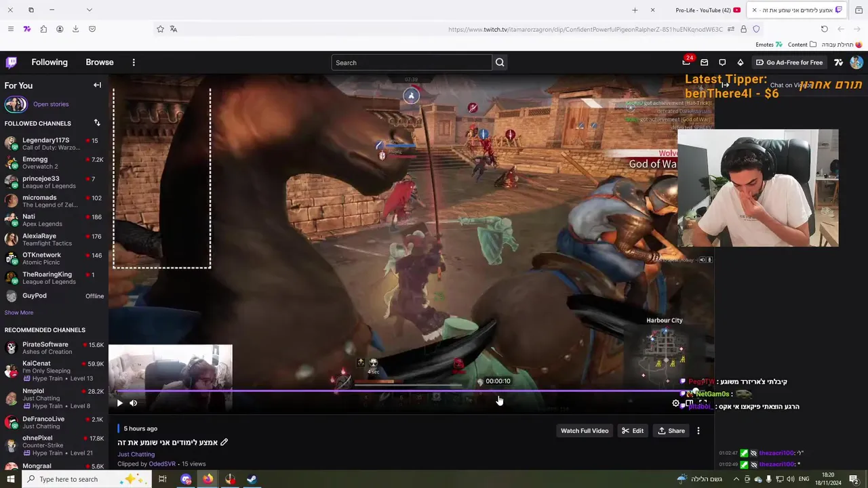
Task: Toggle fullscreen on the player
Action: point(703,403)
